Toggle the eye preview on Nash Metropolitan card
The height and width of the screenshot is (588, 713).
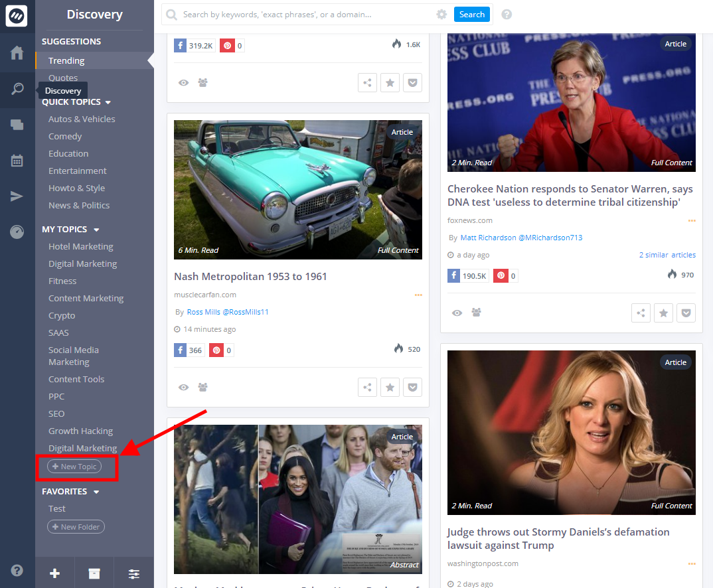183,387
